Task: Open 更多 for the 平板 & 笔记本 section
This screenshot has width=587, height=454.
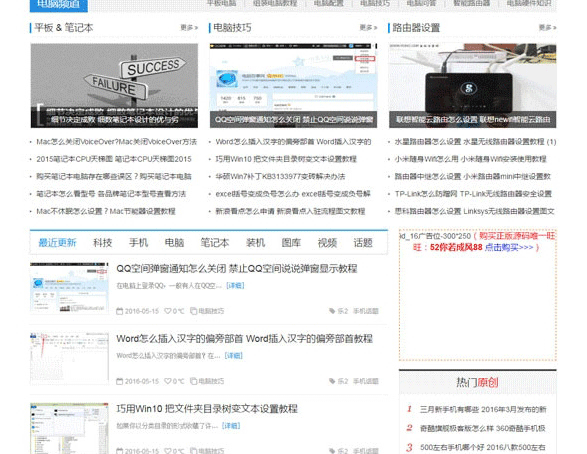Action: [x=189, y=28]
